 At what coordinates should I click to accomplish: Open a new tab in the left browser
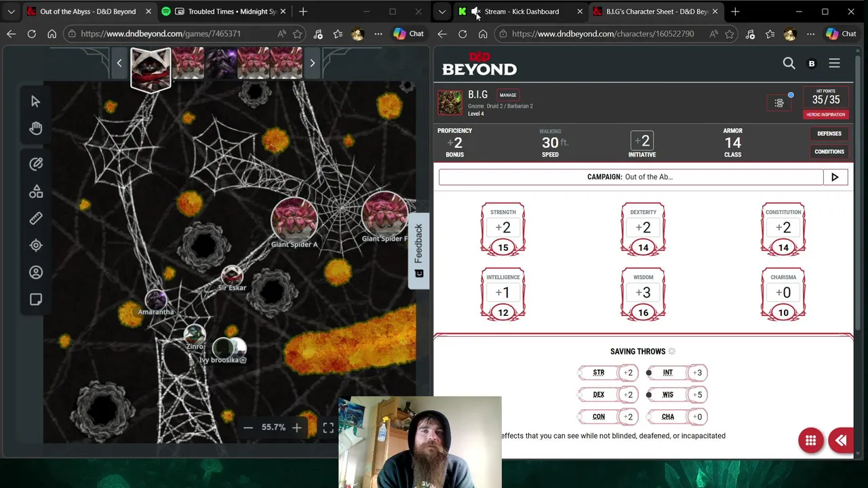[x=303, y=12]
